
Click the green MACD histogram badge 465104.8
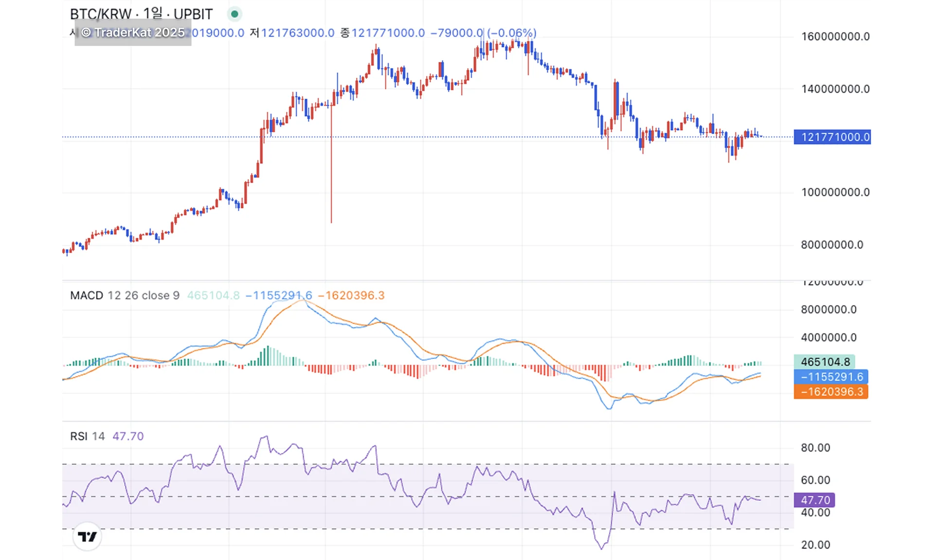(x=825, y=362)
